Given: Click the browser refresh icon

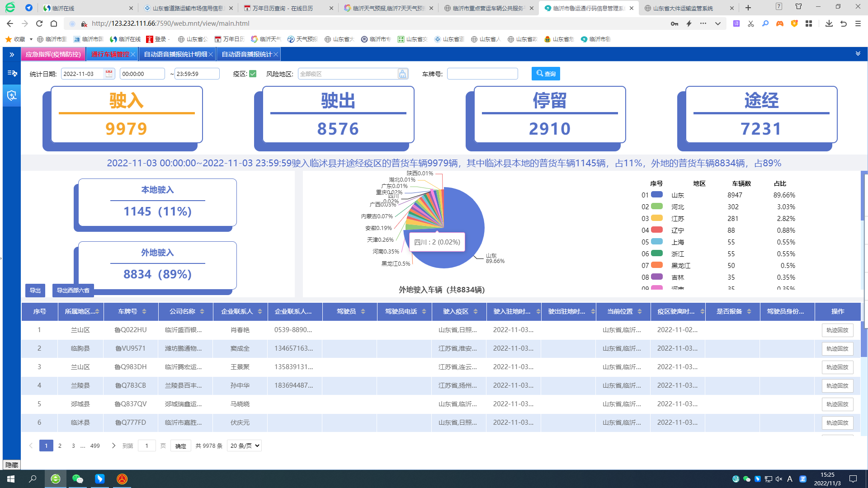Looking at the screenshot, I should (x=39, y=23).
